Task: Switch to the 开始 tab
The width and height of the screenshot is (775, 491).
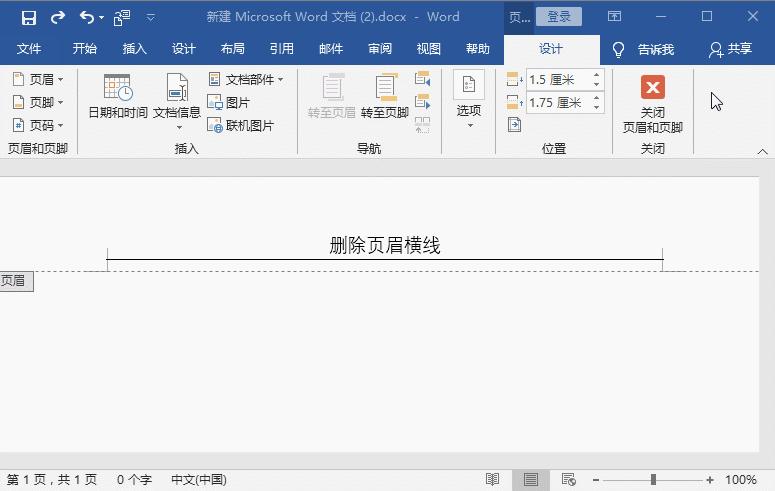Action: [85, 48]
